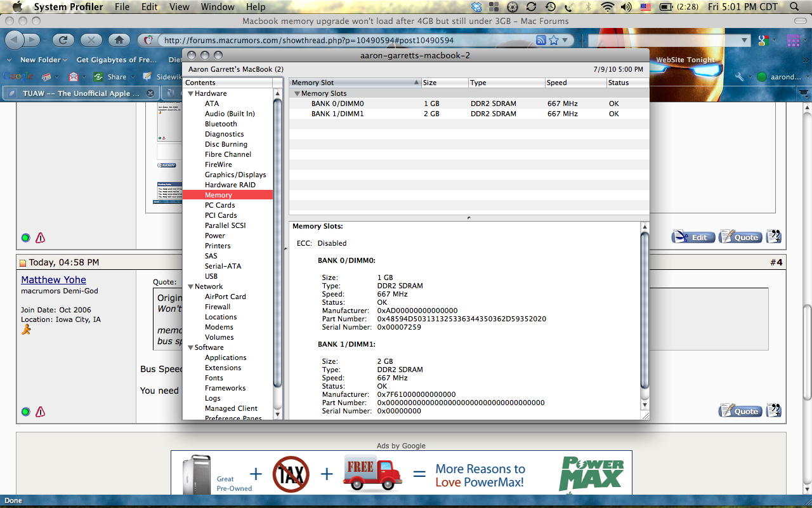The height and width of the screenshot is (508, 812).
Task: Open the purple grid icon in toolbar
Action: click(793, 40)
